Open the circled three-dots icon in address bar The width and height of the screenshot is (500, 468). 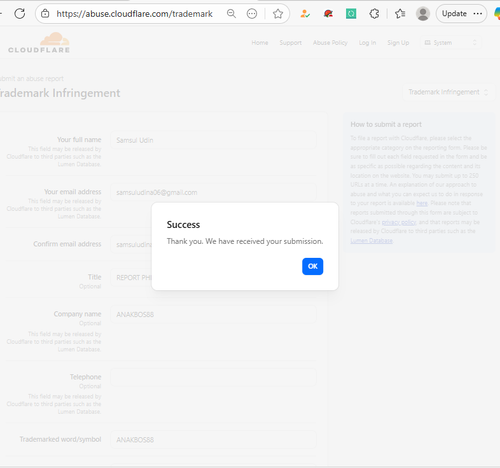pos(252,14)
